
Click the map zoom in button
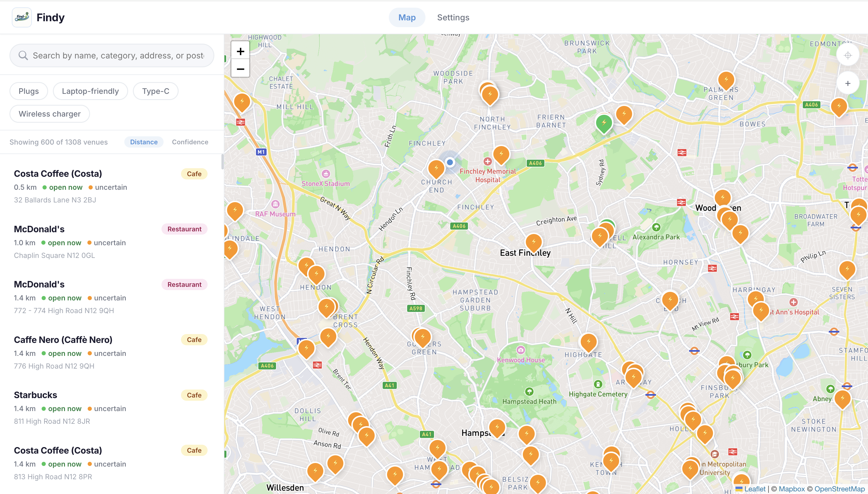pos(240,51)
